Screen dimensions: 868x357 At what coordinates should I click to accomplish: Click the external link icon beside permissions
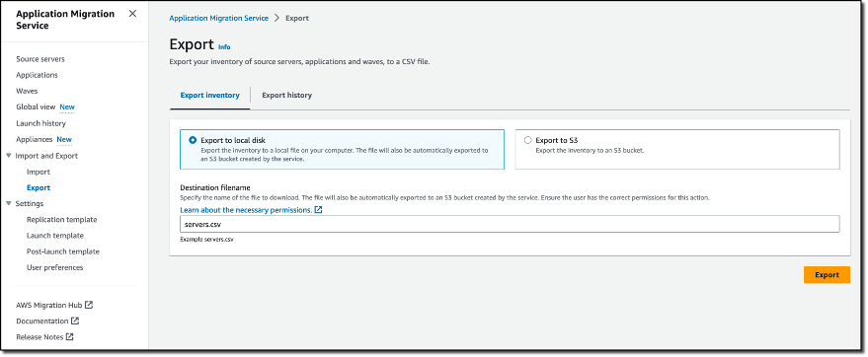[318, 210]
